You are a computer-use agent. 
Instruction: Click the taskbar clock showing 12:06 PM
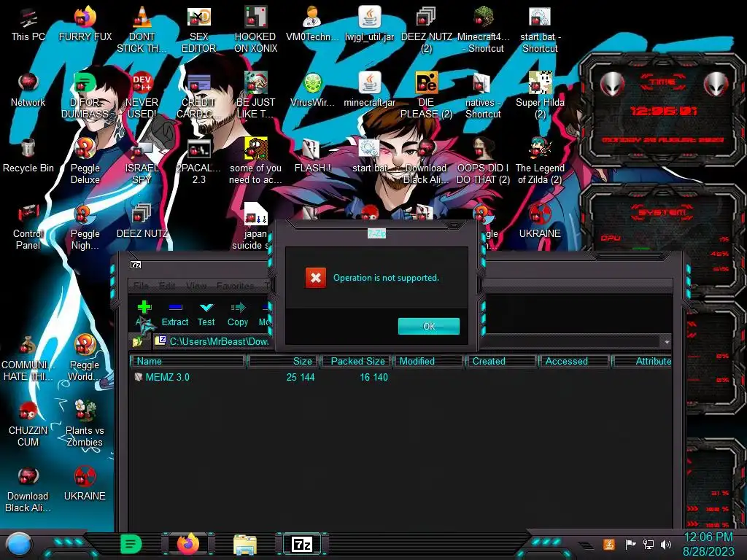click(x=708, y=544)
